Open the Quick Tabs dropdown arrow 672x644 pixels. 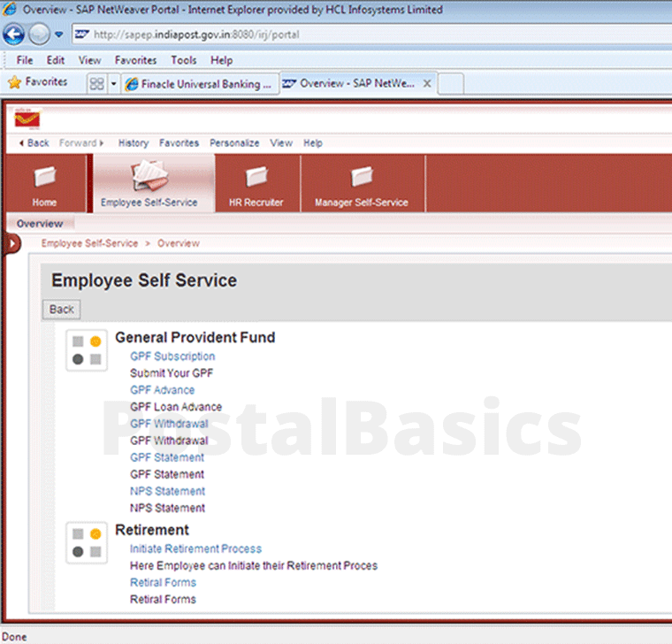(113, 83)
